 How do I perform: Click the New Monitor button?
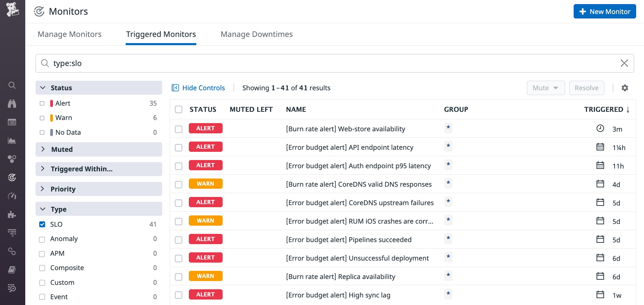click(605, 11)
